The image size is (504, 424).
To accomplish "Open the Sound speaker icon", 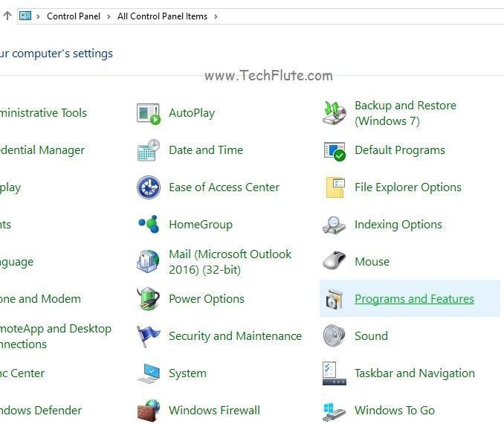I will pyautogui.click(x=334, y=336).
